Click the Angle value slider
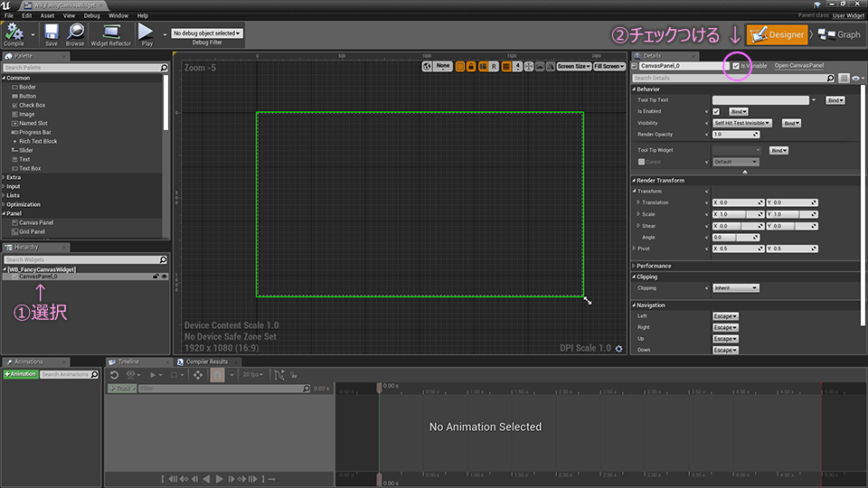This screenshot has width=868, height=488. (x=736, y=238)
